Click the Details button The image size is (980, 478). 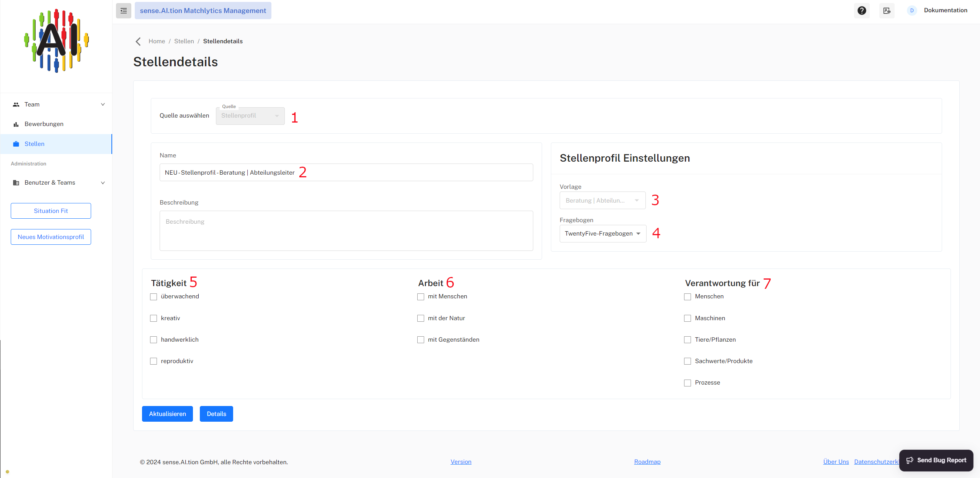point(216,414)
